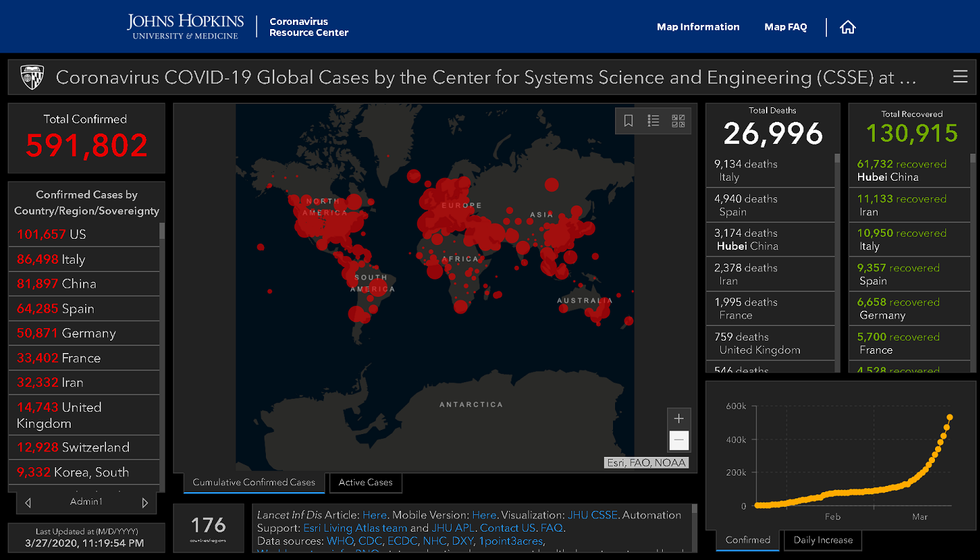Open the hamburger menu in title bar
This screenshot has height=560, width=980.
coord(960,76)
